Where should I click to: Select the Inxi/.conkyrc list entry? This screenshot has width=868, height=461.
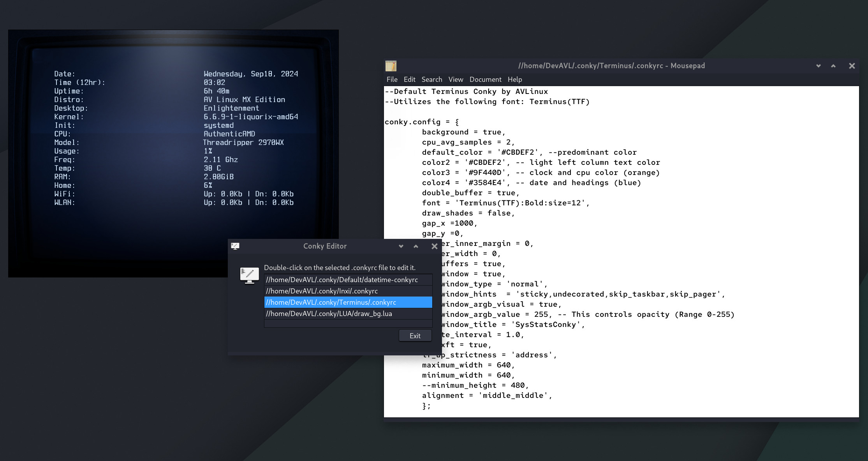[x=322, y=291]
